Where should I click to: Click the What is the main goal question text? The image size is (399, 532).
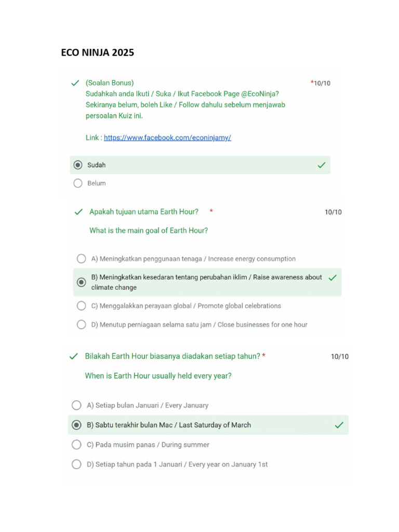coord(149,231)
